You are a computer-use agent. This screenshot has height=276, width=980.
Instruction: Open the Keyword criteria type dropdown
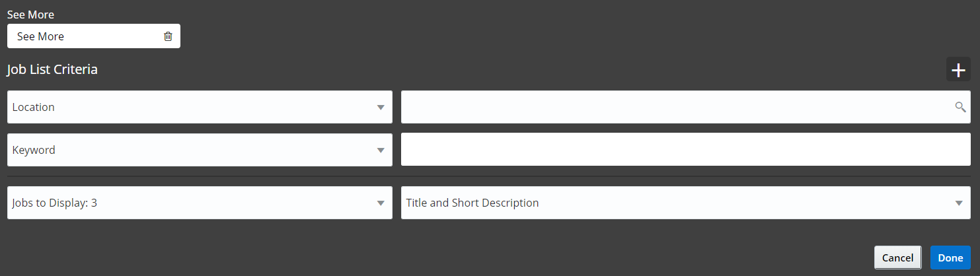point(198,150)
